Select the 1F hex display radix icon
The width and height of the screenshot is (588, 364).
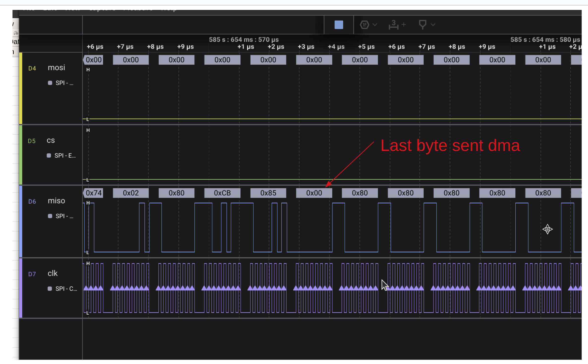click(364, 25)
